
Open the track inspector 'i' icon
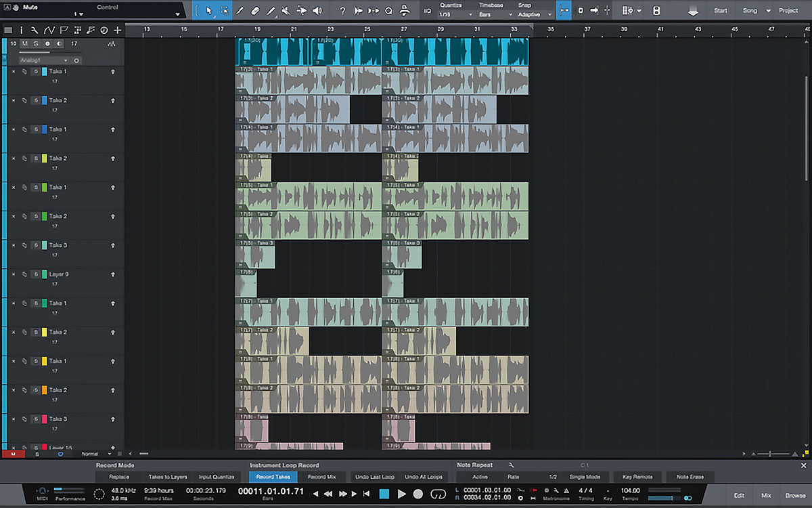coord(21,30)
